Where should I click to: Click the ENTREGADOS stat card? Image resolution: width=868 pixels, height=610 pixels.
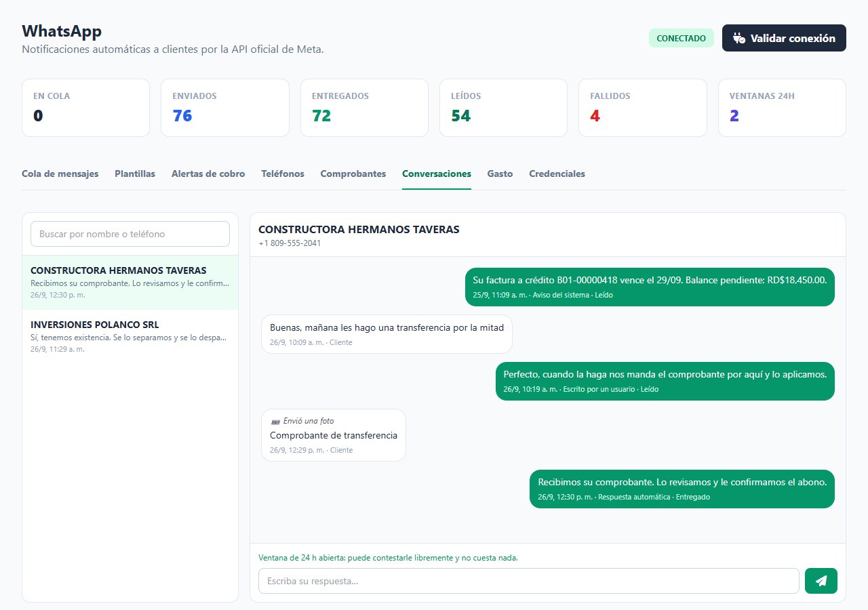click(x=364, y=108)
